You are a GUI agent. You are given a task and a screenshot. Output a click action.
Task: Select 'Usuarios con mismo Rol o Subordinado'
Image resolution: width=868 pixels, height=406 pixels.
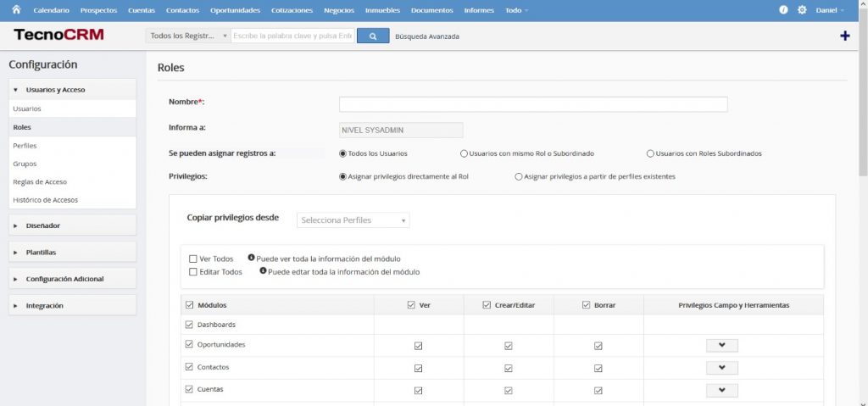(464, 153)
